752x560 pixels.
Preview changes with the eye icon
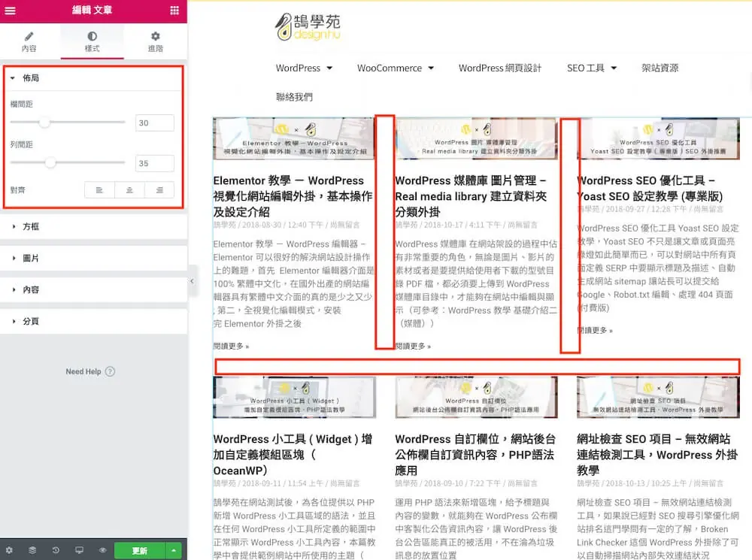102,550
